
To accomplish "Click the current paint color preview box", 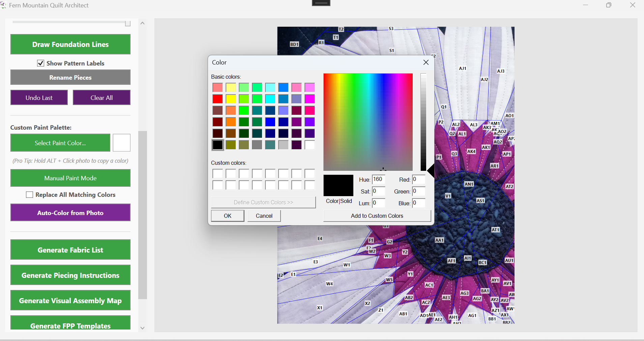I will (121, 143).
